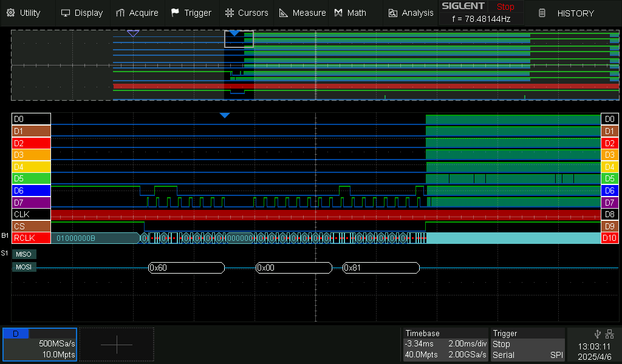Open the Trigger info box
The image size is (622, 364).
[527, 344]
